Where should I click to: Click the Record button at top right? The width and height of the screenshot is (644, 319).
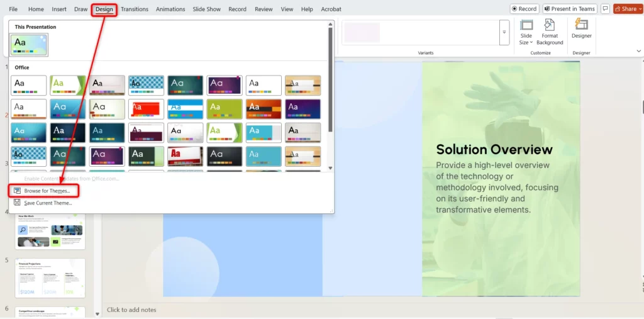525,9
